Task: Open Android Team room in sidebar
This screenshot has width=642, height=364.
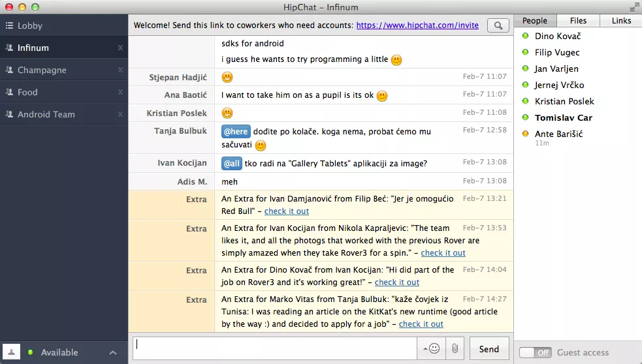Action: (46, 114)
